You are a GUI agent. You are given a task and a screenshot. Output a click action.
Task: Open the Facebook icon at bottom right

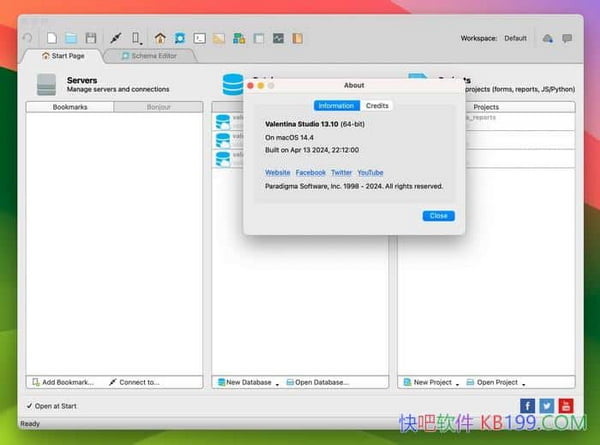tap(529, 405)
